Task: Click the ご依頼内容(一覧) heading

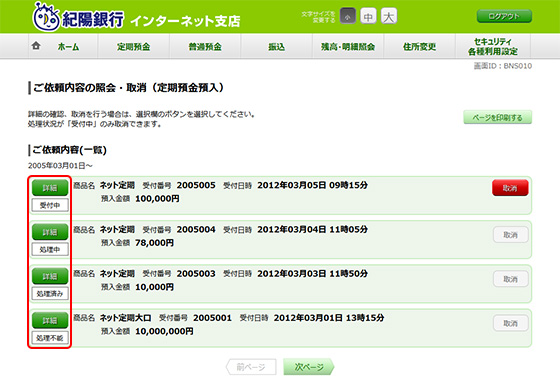Action: click(69, 150)
